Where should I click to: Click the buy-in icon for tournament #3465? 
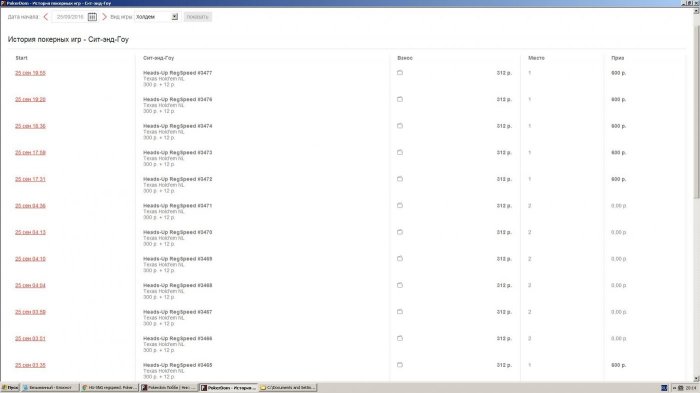[400, 365]
